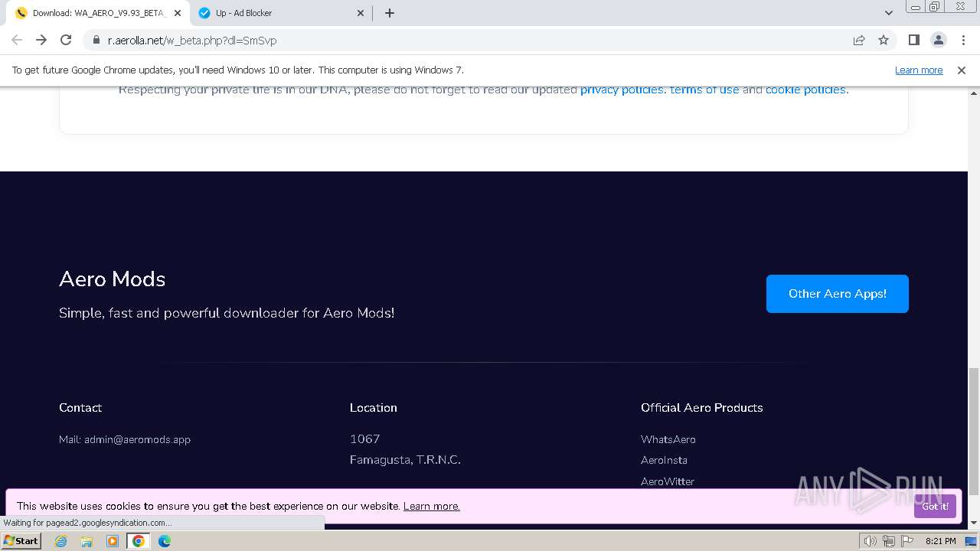This screenshot has height=551, width=980.
Task: View site information lock icon
Action: pos(96,41)
